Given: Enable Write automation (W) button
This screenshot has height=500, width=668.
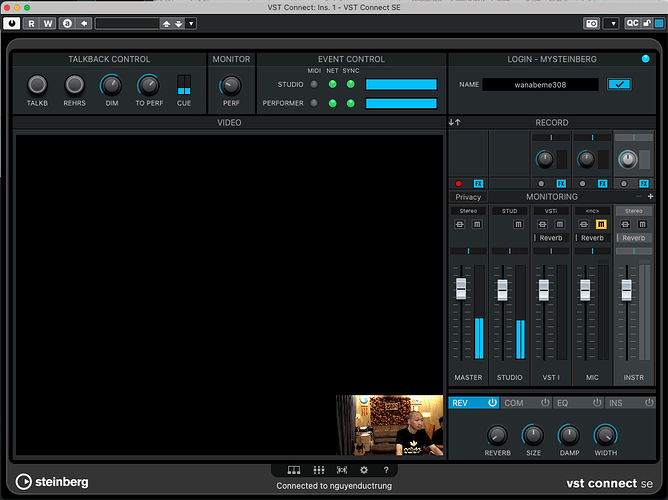Looking at the screenshot, I should (x=48, y=23).
